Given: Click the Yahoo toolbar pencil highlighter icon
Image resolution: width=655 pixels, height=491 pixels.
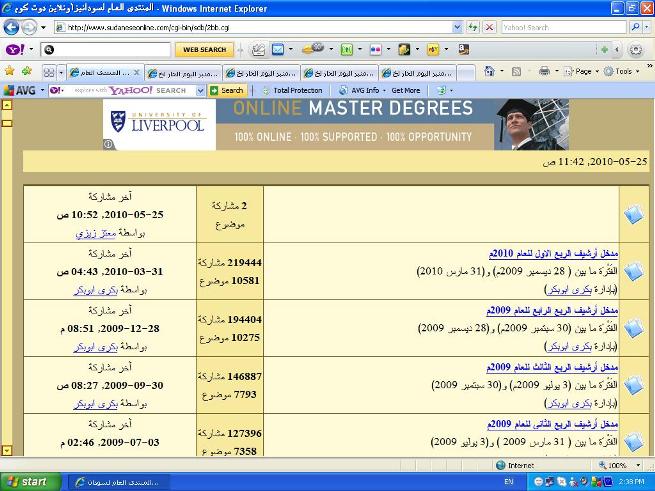Looking at the screenshot, I should click(259, 50).
